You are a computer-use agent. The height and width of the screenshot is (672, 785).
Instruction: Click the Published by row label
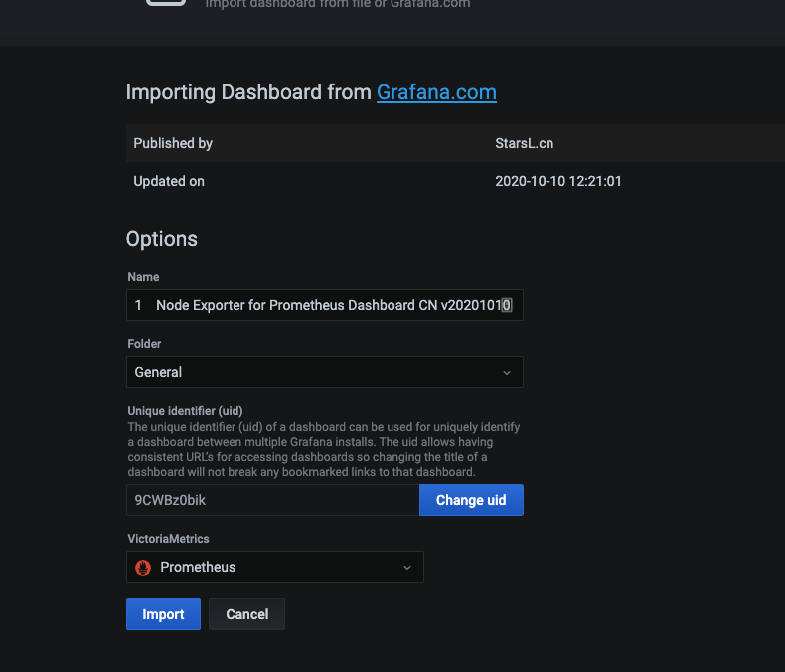point(173,143)
